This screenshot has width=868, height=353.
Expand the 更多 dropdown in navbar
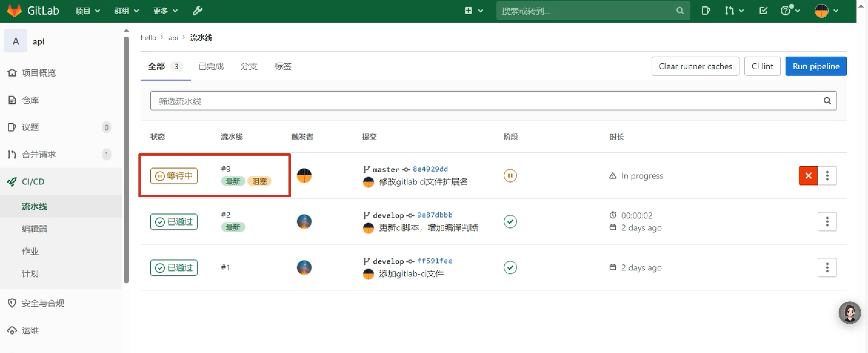(165, 11)
